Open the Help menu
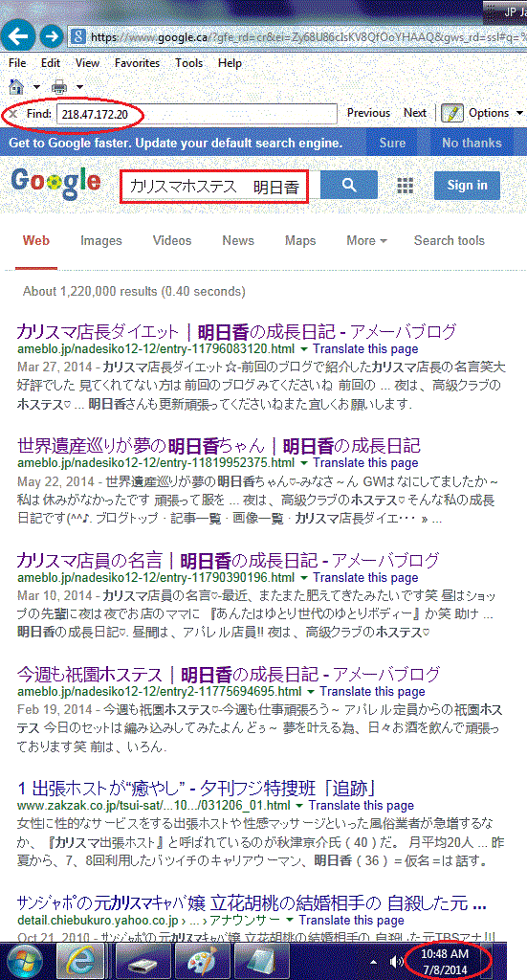Screen dimensions: 527x980 pos(230,63)
